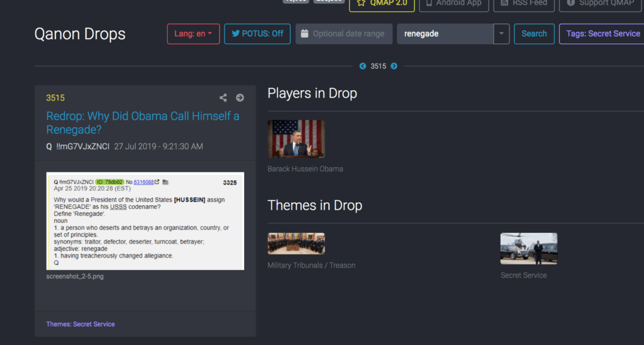Image resolution: width=644 pixels, height=345 pixels.
Task: Click the Optional date range field
Action: tap(344, 34)
